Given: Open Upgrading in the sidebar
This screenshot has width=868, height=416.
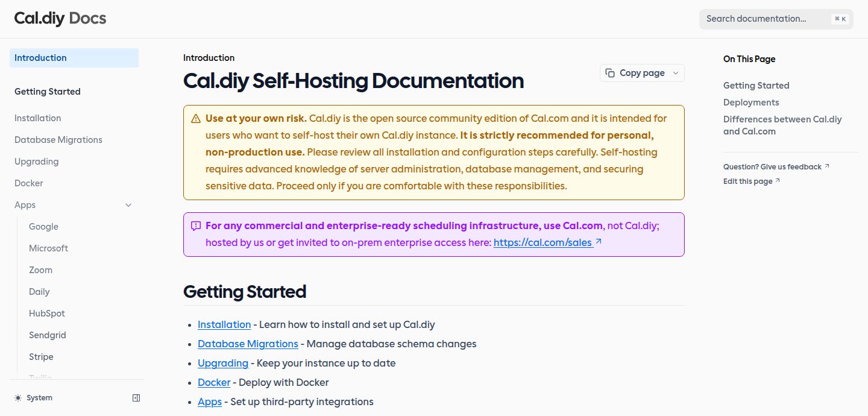Looking at the screenshot, I should pos(37,162).
